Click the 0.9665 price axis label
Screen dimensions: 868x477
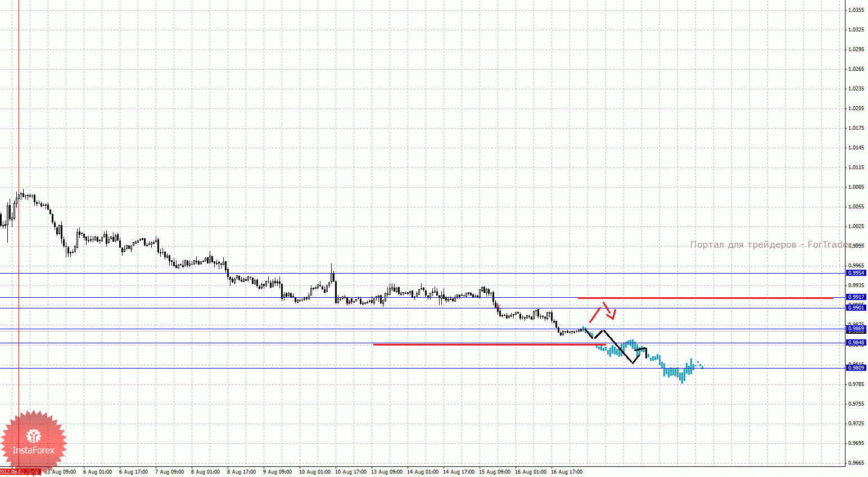pyautogui.click(x=856, y=463)
